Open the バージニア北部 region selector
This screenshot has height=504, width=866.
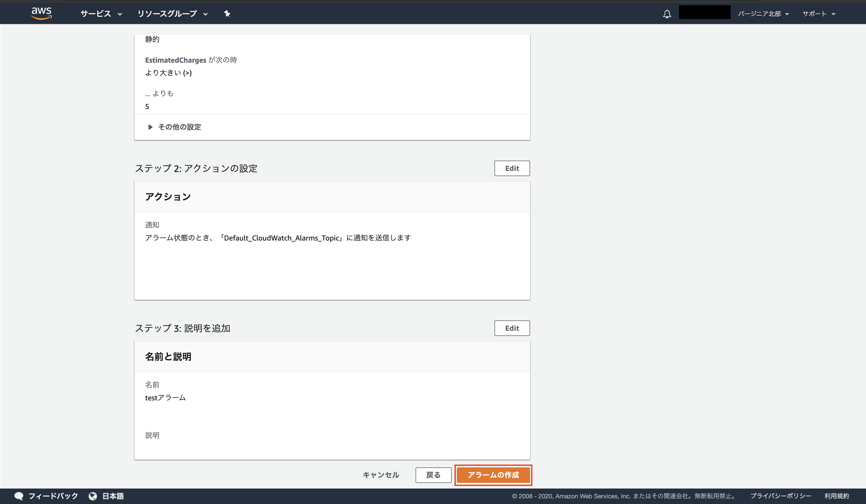coord(762,14)
